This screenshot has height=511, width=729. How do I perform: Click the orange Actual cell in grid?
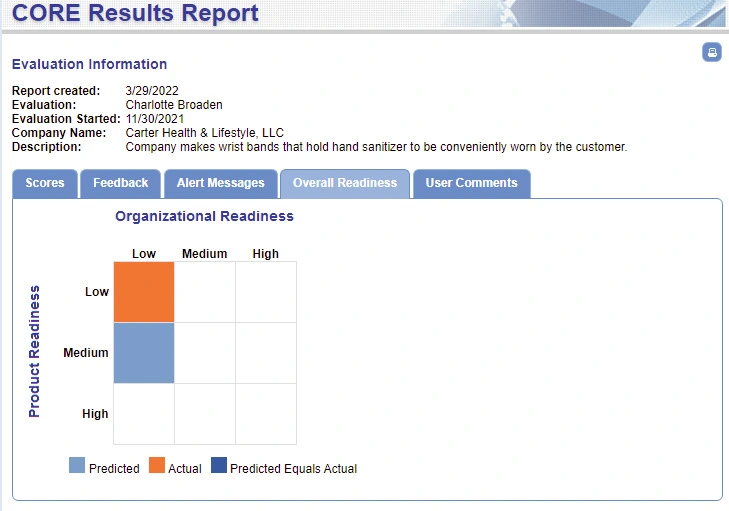click(144, 292)
